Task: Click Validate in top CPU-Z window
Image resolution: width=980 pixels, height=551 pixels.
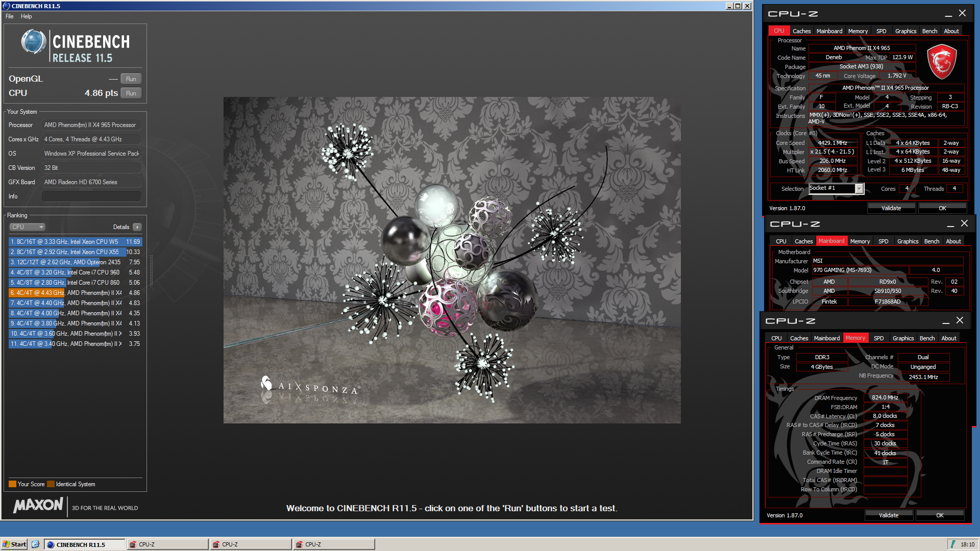Action: [x=891, y=208]
